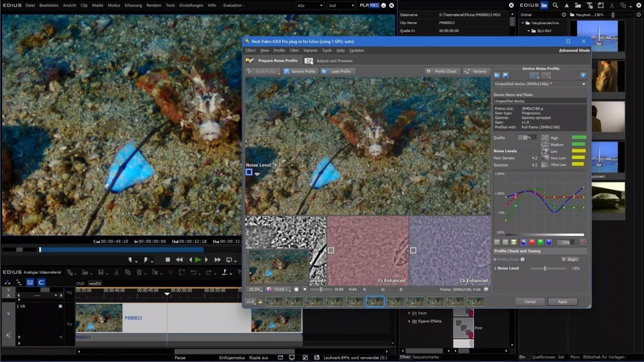This screenshot has height=362, width=644.
Task: Expand the Eigene-Effekte tree item
Action: pos(409,321)
